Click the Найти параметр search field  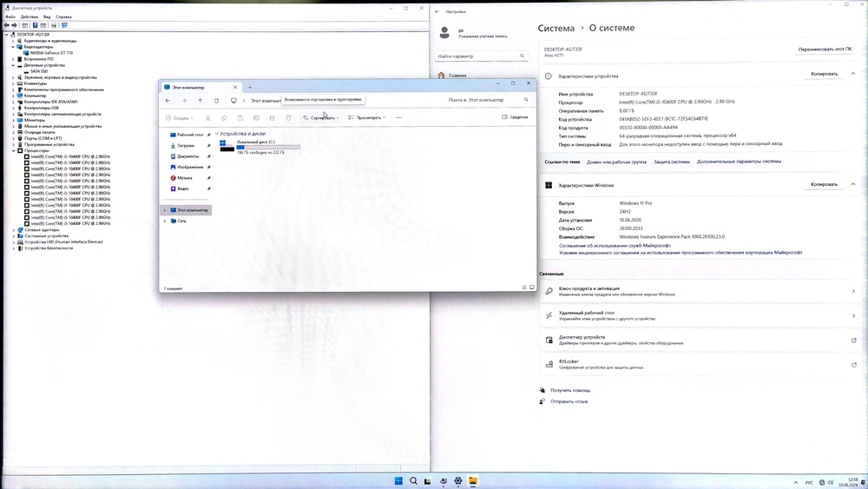(x=481, y=56)
